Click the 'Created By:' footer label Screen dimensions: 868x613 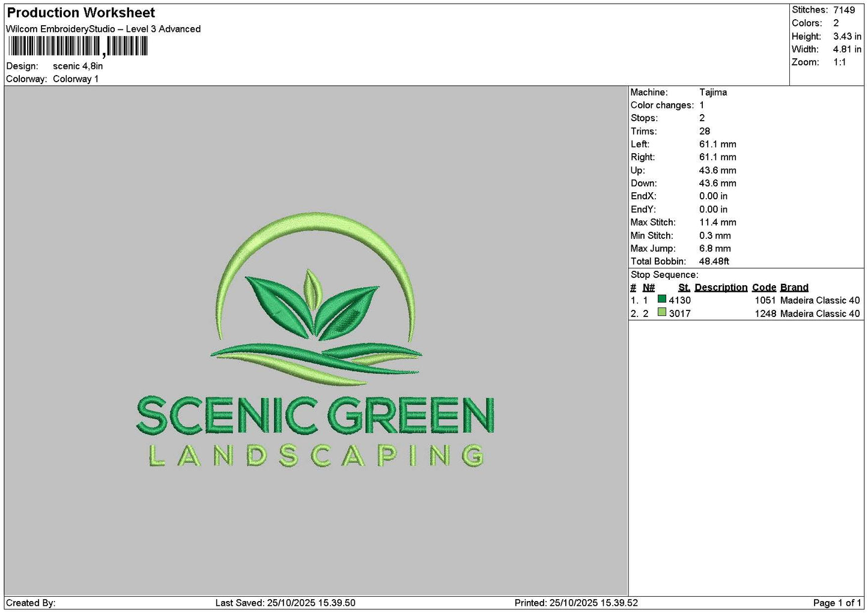tap(31, 603)
